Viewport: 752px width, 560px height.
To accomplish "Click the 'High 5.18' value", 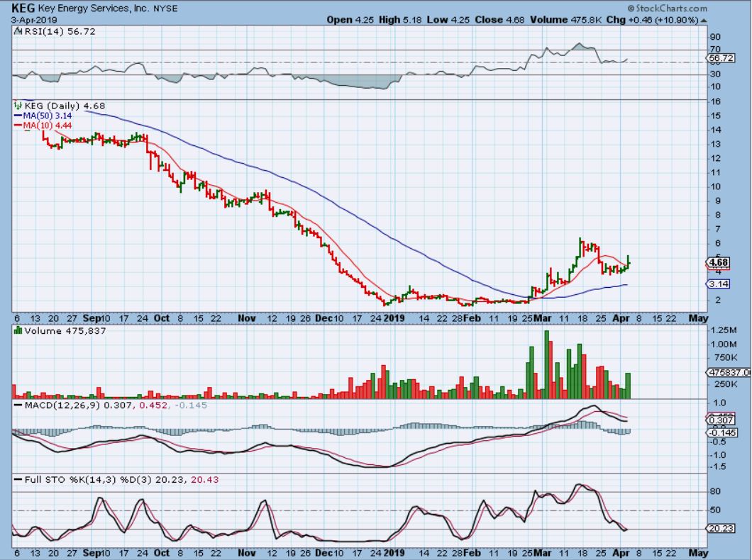I will [400, 20].
